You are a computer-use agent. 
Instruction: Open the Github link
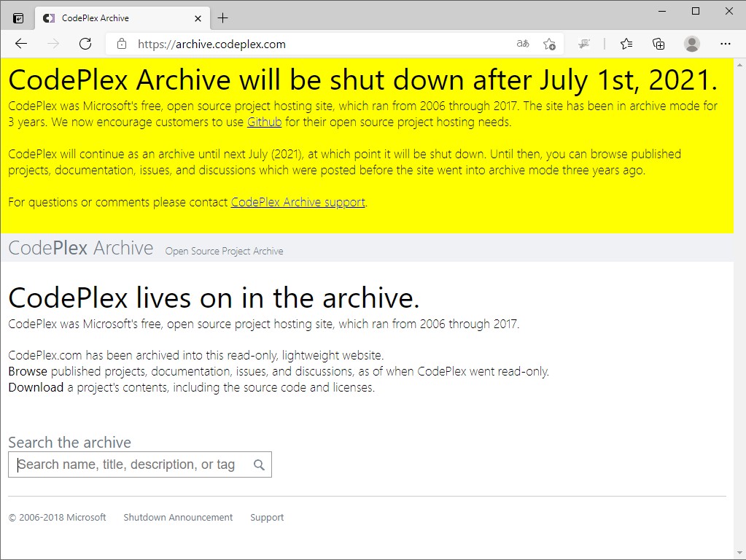pyautogui.click(x=264, y=122)
